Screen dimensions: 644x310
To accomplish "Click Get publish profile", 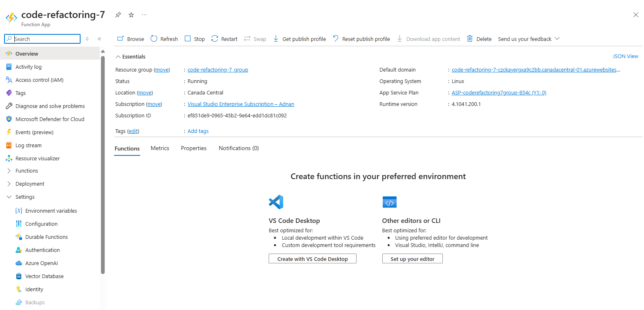I will pos(299,39).
